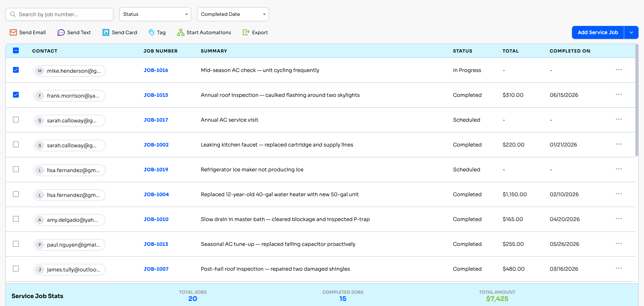Click the $1,150.00 total cell
This screenshot has height=306, width=644.
pyautogui.click(x=515, y=194)
